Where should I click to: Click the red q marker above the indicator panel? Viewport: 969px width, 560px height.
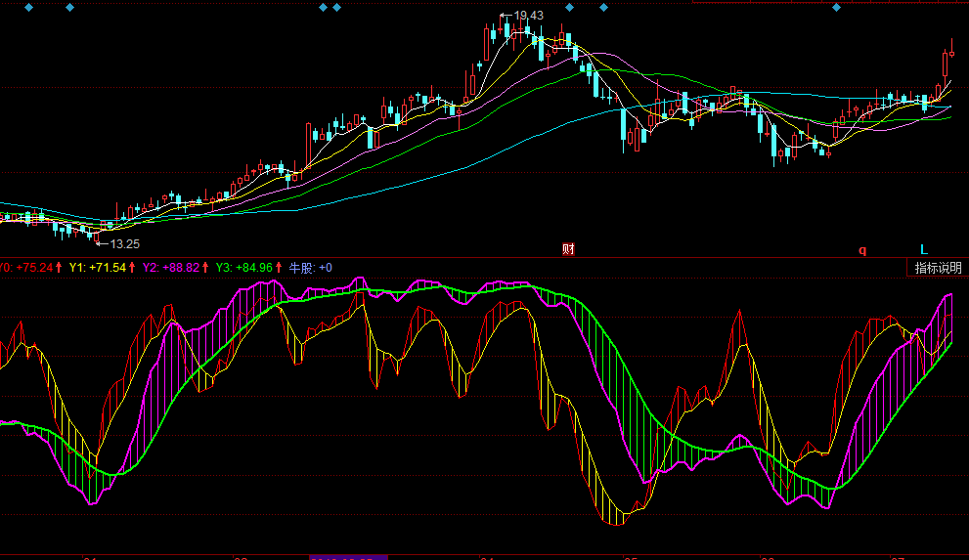click(862, 250)
